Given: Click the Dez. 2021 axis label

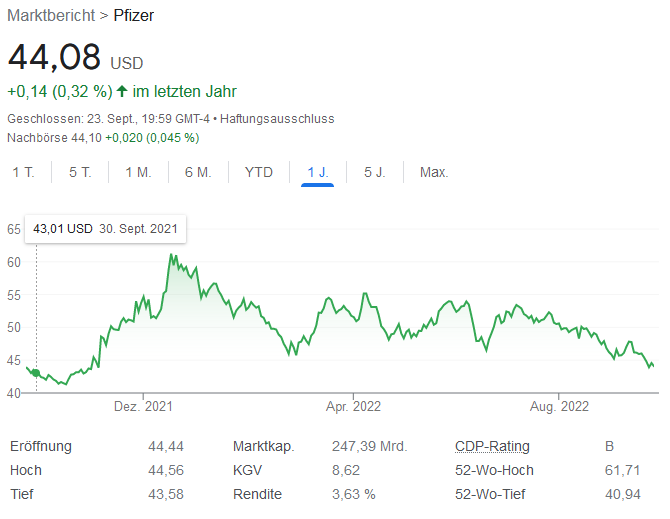Looking at the screenshot, I should pos(143,406).
